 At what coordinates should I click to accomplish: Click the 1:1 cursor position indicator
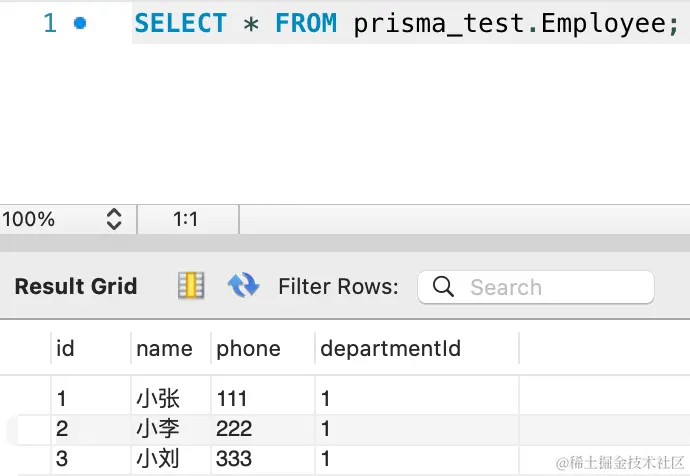[186, 219]
